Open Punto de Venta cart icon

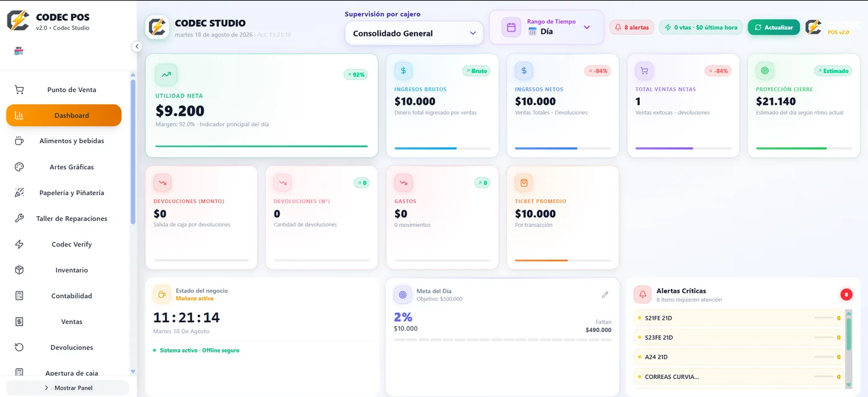tap(19, 90)
